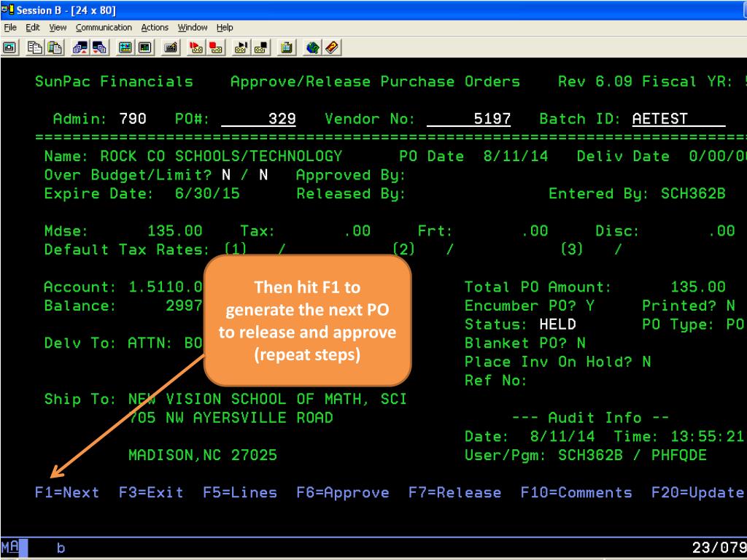Click the Default Tax Rates: label
Screen dimensions: 747x560
[127, 249]
